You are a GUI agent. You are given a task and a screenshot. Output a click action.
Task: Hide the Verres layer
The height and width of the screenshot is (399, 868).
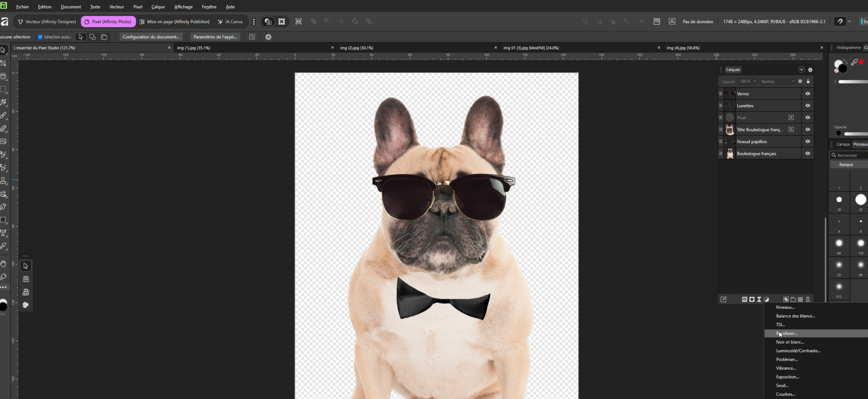(808, 93)
